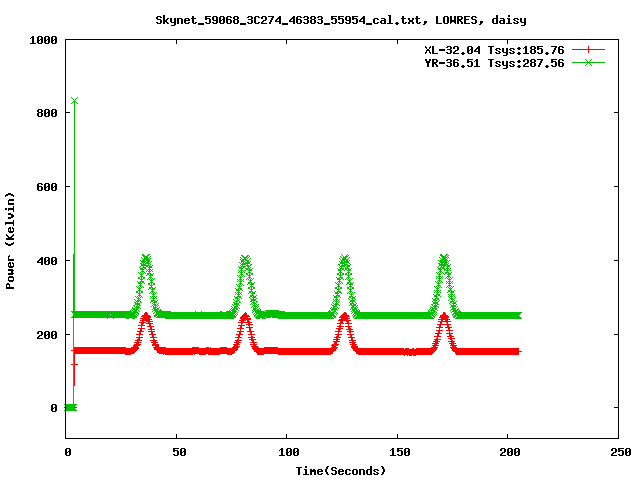
Task: Click the 800 y-axis tick label
Action: click(47, 113)
